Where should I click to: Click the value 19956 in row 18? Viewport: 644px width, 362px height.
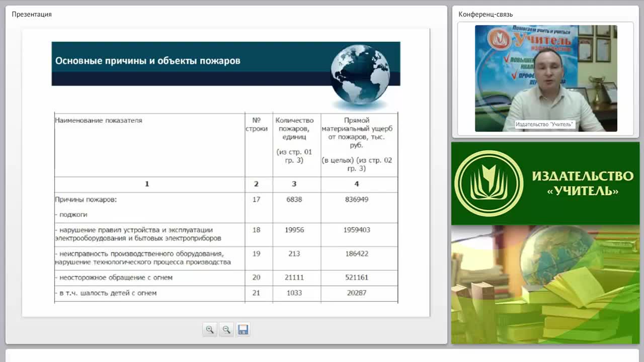pos(294,230)
